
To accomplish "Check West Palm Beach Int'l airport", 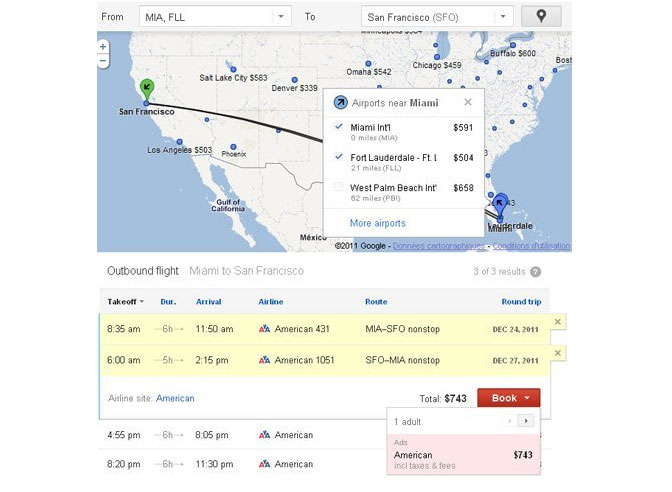I will coord(338,187).
